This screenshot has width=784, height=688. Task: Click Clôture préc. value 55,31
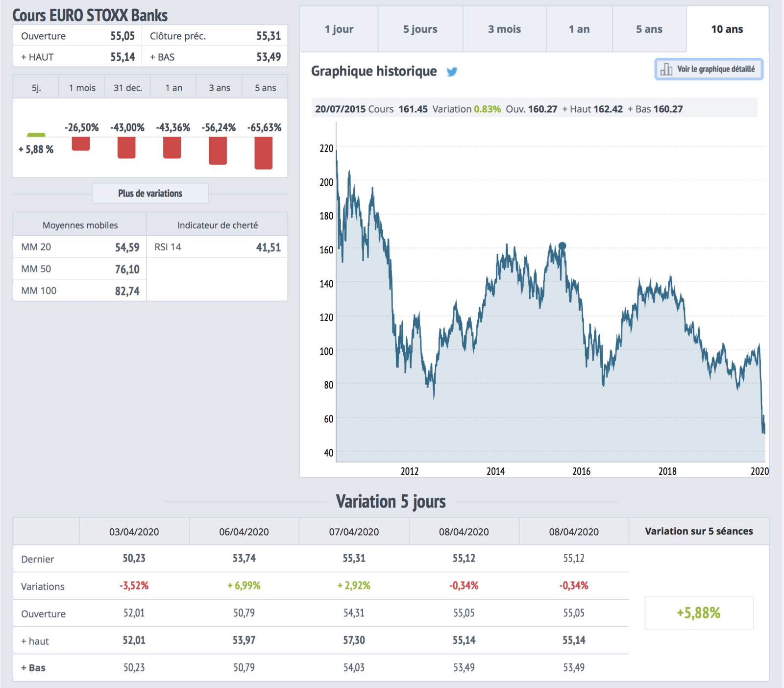269,36
